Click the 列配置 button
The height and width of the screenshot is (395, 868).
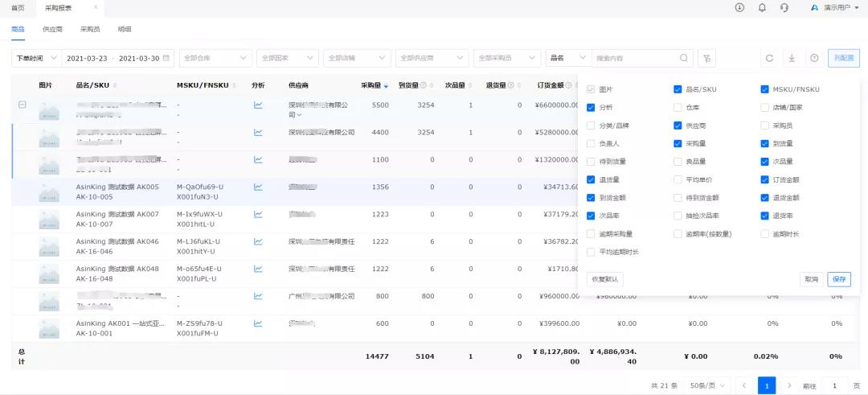coord(844,58)
